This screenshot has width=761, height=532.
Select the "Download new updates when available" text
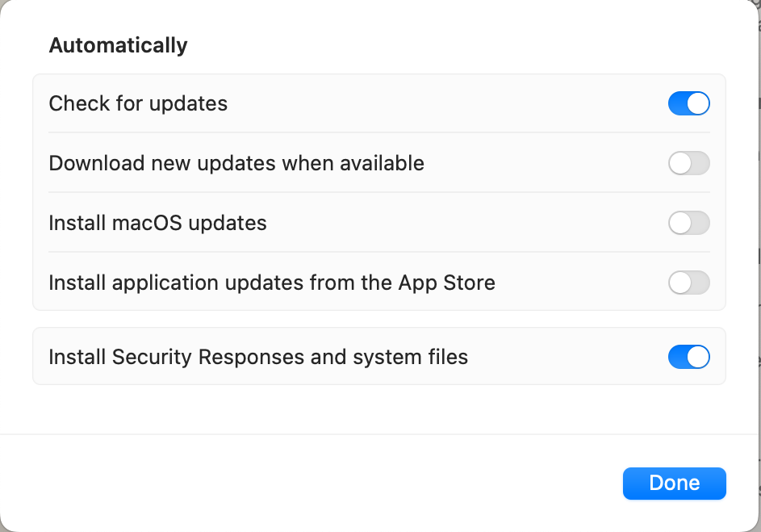[x=236, y=163]
